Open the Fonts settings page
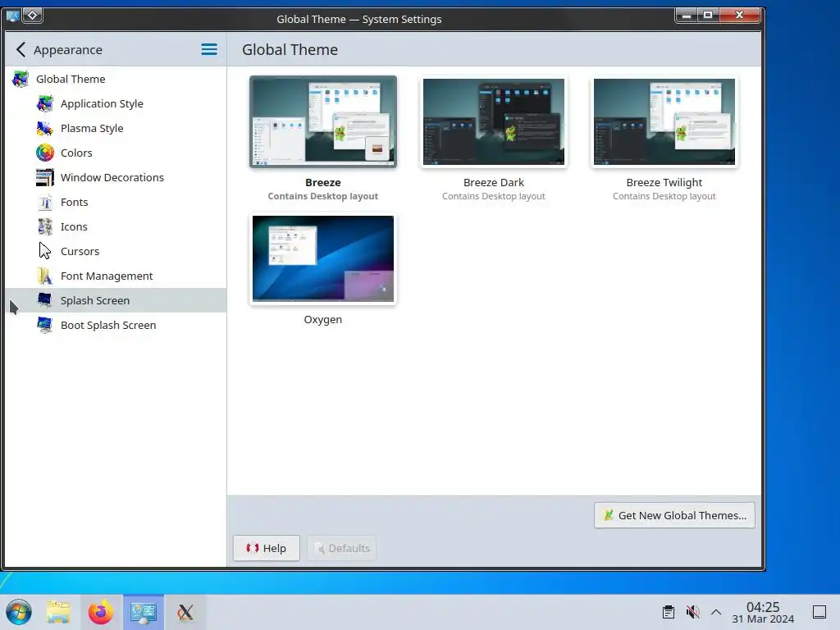 115,203
